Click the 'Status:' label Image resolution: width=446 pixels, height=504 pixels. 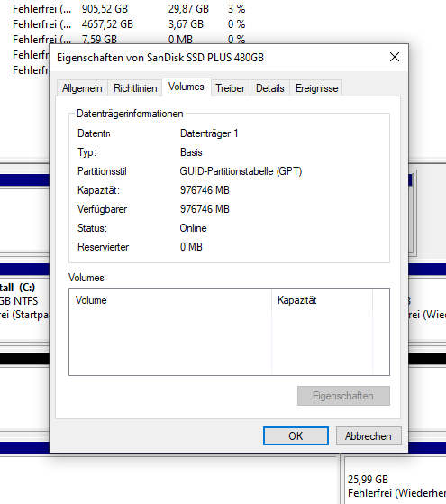click(x=92, y=228)
